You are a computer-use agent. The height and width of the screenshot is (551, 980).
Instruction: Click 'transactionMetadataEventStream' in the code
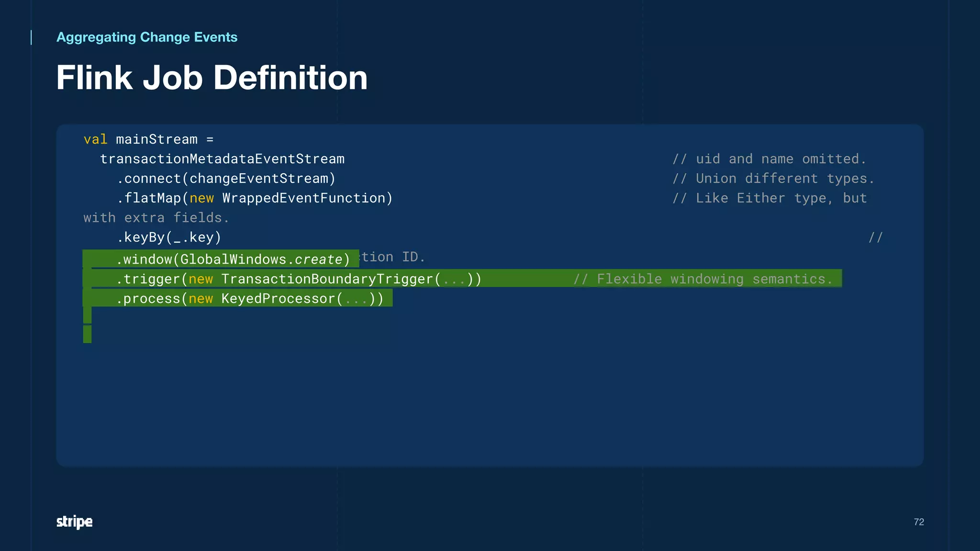222,159
